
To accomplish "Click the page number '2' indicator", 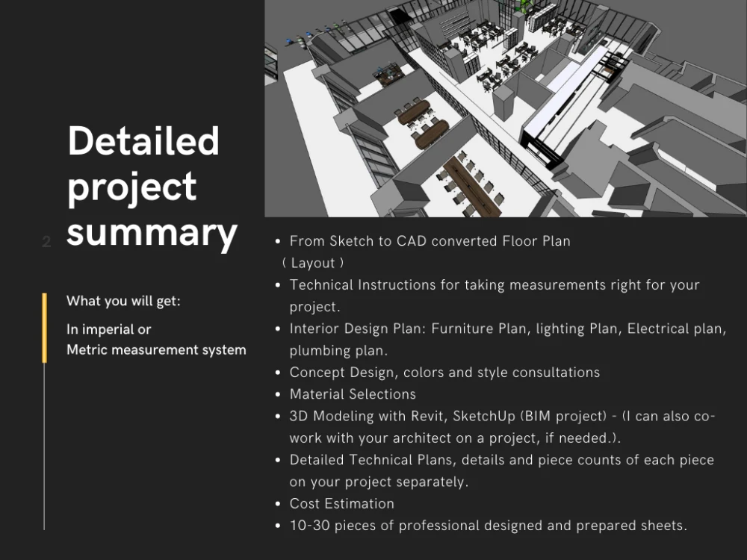I will (x=46, y=242).
